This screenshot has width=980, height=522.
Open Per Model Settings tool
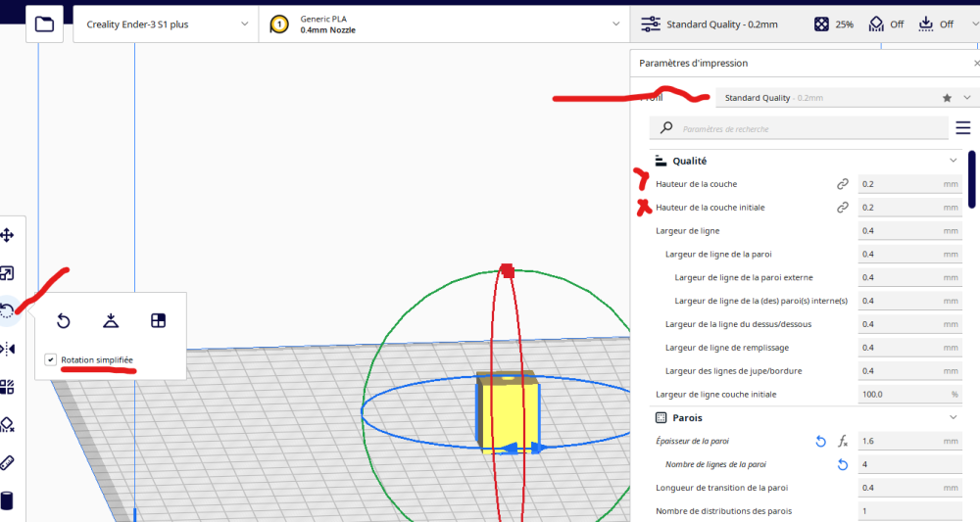7,387
